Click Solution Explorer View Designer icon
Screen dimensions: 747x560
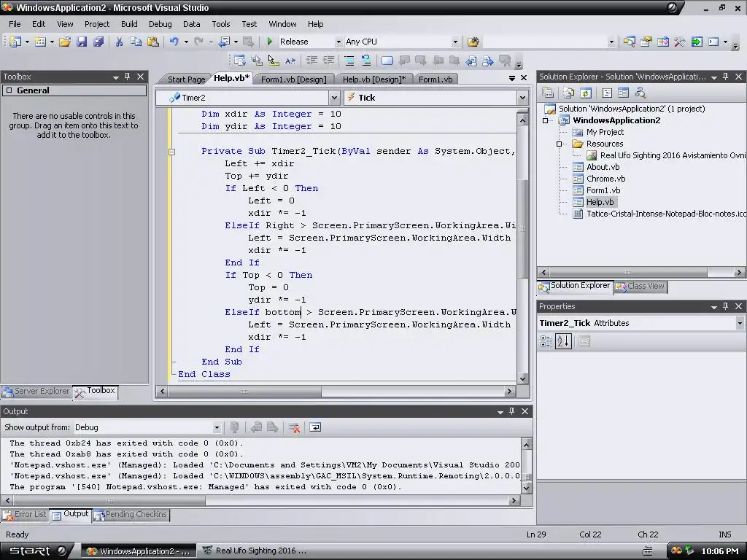click(x=623, y=93)
